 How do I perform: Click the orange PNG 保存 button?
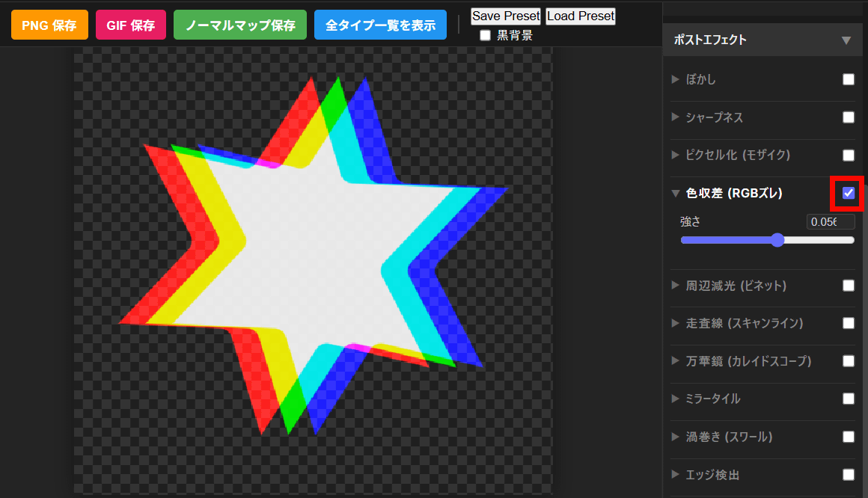tap(49, 25)
